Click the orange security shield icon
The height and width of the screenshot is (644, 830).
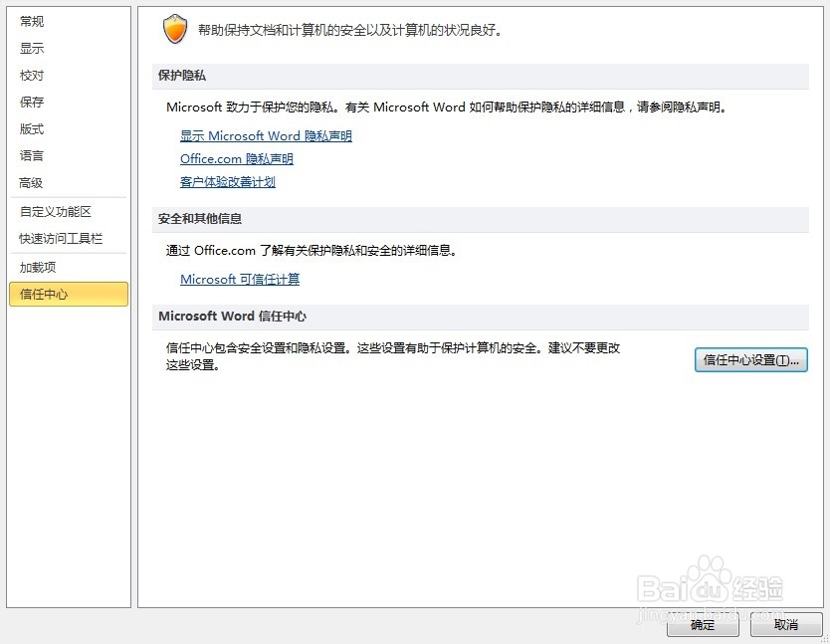pyautogui.click(x=175, y=29)
